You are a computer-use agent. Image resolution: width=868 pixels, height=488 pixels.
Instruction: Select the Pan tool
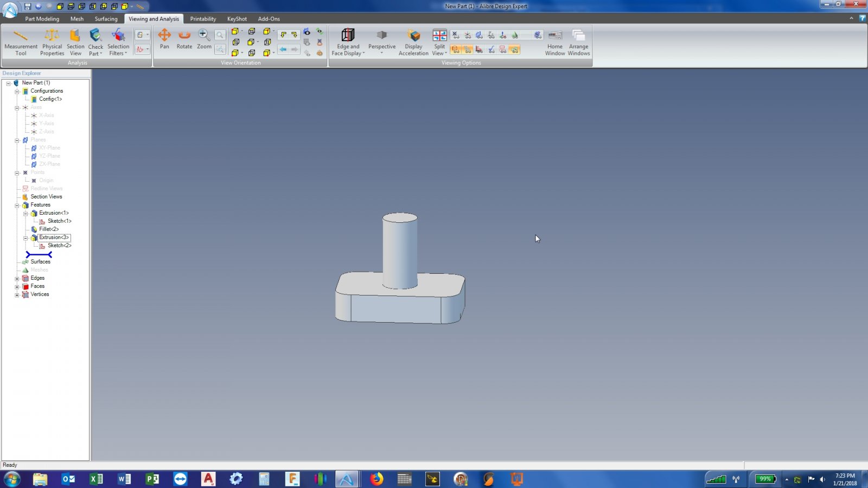[164, 39]
